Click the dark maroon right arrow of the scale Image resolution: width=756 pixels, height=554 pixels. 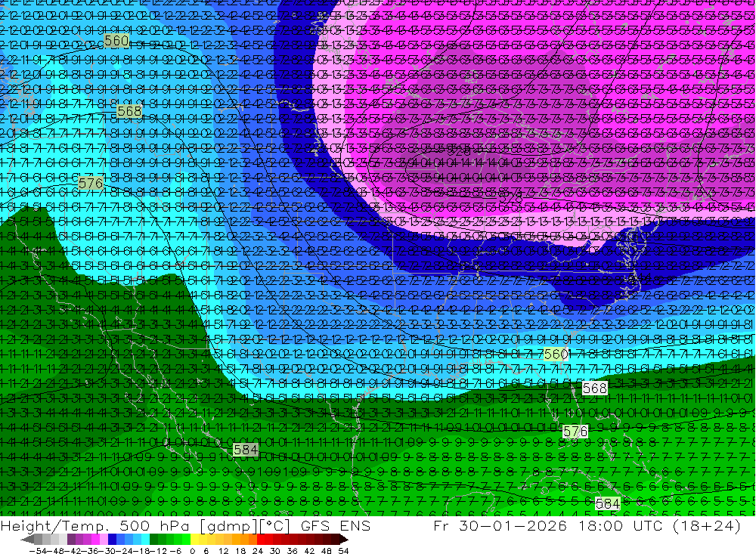pyautogui.click(x=344, y=540)
